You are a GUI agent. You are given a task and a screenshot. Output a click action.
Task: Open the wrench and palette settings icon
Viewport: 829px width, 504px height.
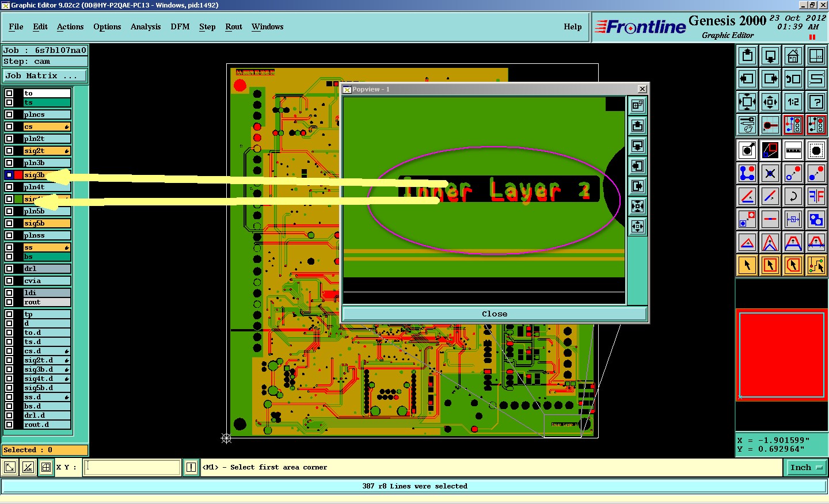coord(747,125)
